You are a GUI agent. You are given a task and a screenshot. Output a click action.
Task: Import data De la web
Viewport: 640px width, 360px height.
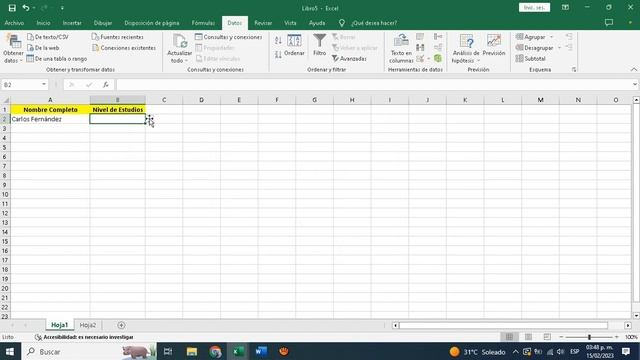point(43,48)
